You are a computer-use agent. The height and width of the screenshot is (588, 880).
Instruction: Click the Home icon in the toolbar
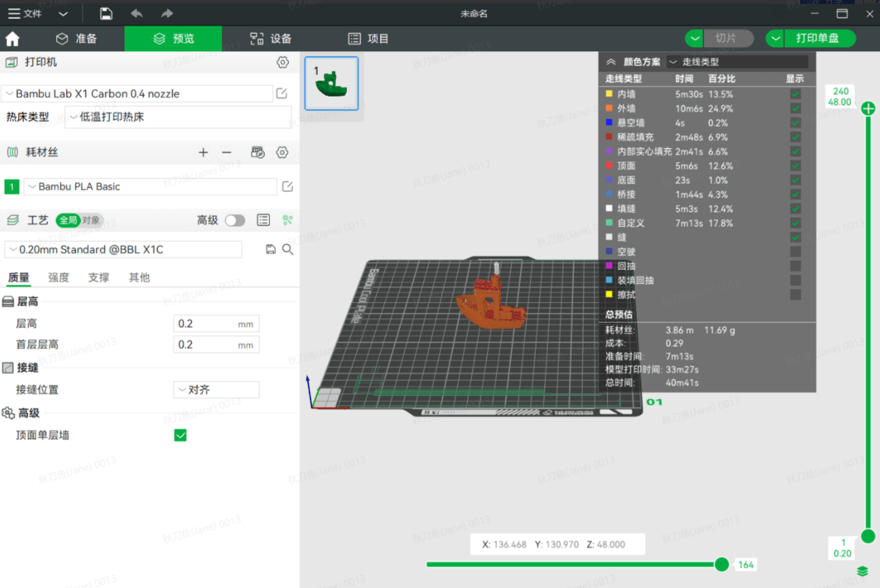point(12,38)
